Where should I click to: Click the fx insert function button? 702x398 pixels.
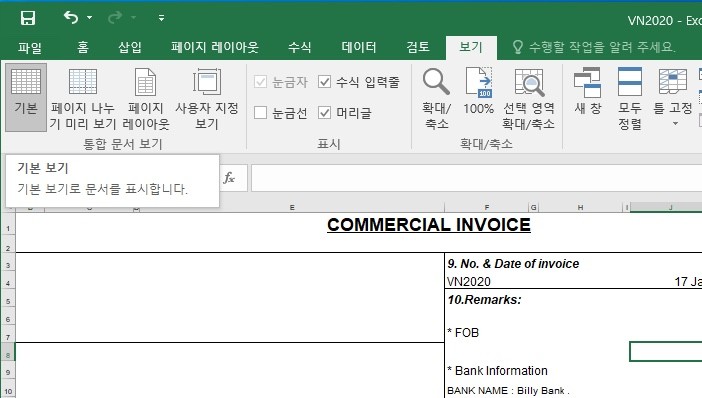click(x=229, y=178)
